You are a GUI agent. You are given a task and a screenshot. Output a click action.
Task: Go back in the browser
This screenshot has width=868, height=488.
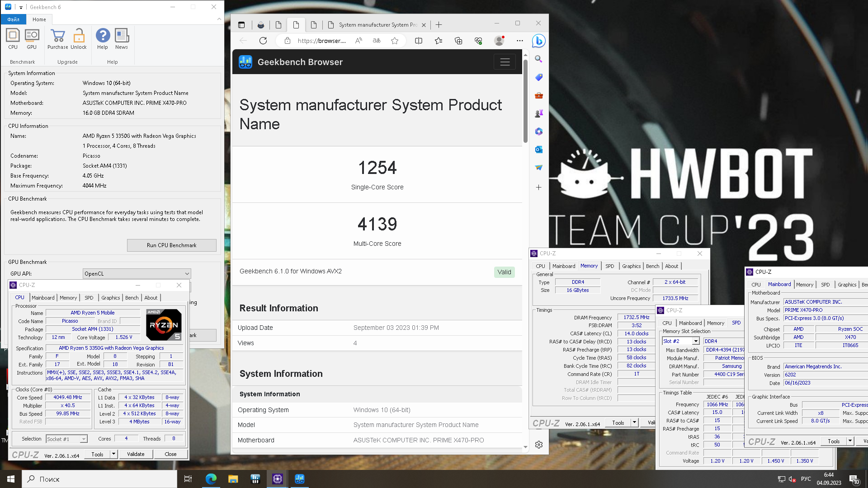click(243, 41)
